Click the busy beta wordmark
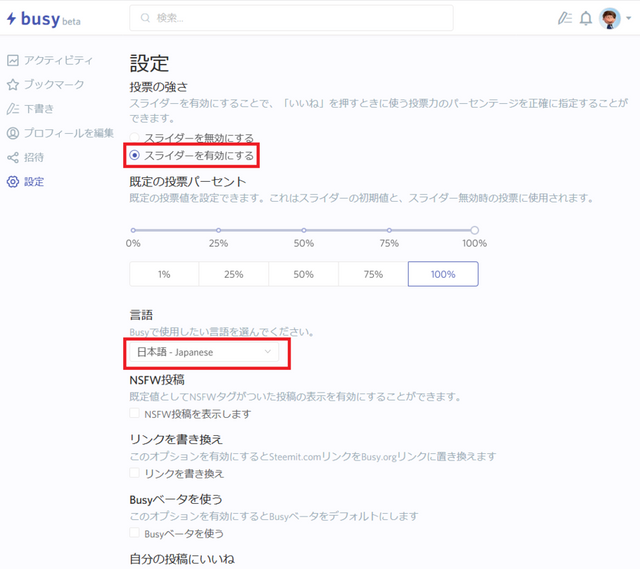This screenshot has height=569, width=640. pos(51,19)
